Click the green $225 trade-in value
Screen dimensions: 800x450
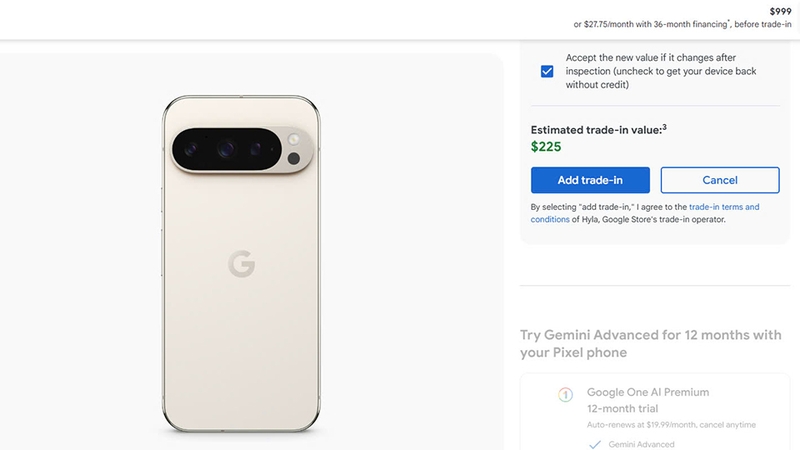pos(546,146)
